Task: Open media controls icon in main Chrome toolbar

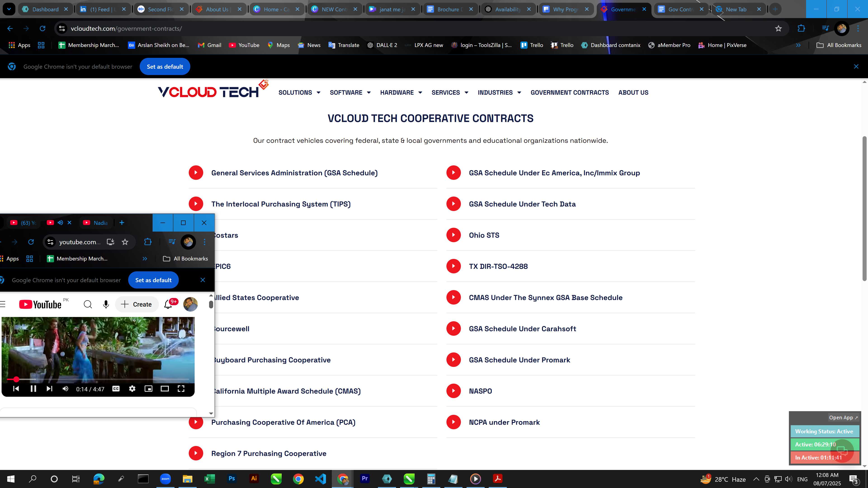Action: click(825, 29)
